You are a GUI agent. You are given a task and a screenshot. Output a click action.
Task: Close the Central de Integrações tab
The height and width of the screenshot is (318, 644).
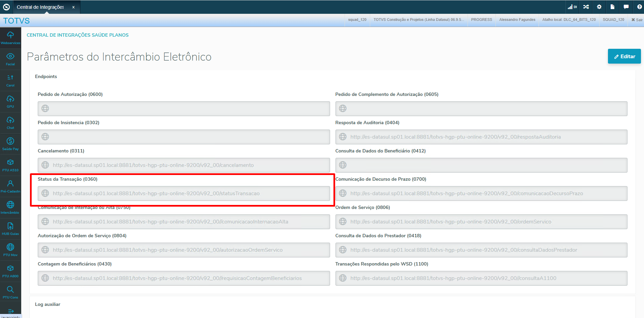tap(73, 7)
